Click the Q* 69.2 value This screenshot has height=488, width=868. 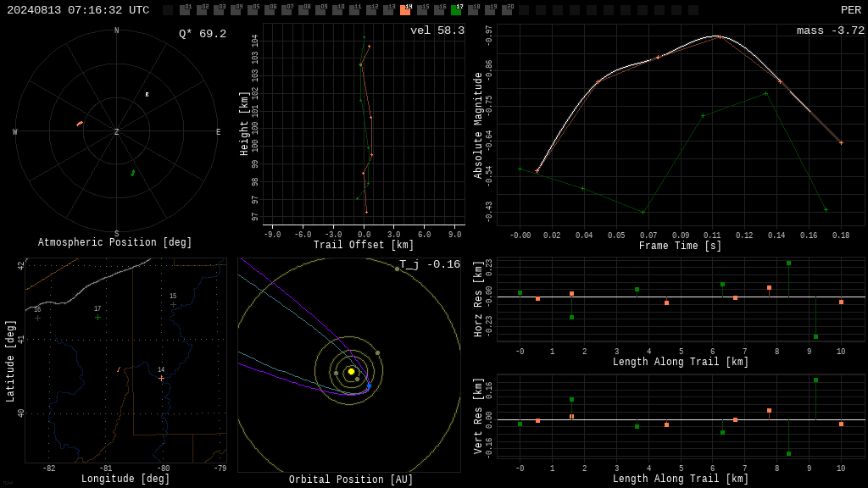click(203, 34)
